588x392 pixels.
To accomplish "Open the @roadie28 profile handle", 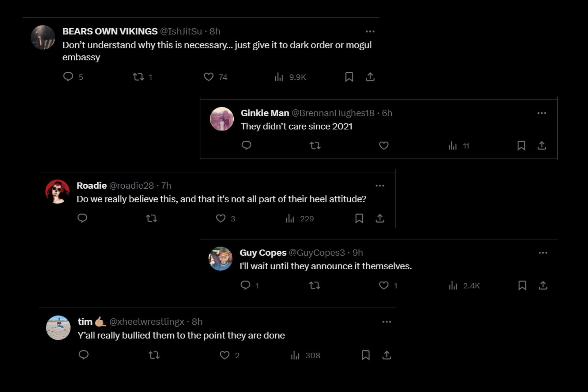I will 131,186.
